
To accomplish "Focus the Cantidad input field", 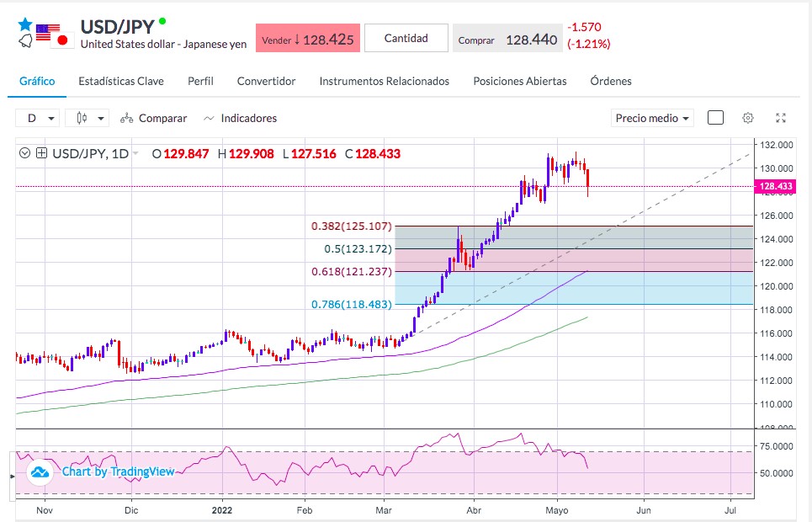I will pyautogui.click(x=406, y=38).
